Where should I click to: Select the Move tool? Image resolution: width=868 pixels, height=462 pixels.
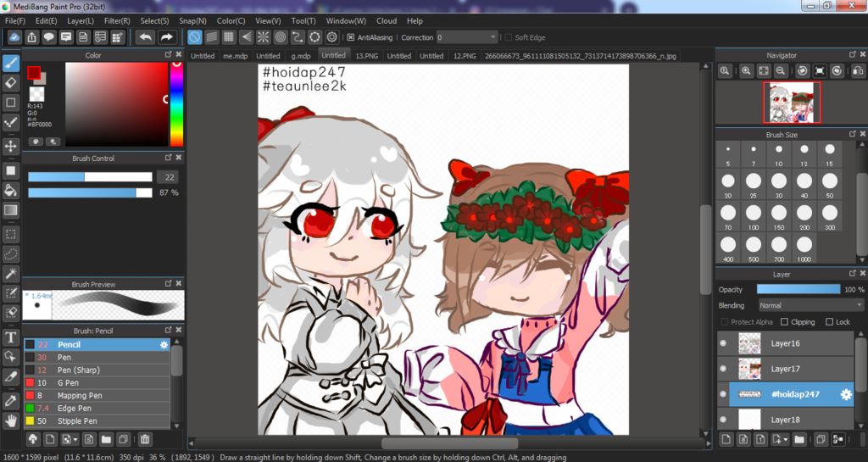tap(10, 146)
